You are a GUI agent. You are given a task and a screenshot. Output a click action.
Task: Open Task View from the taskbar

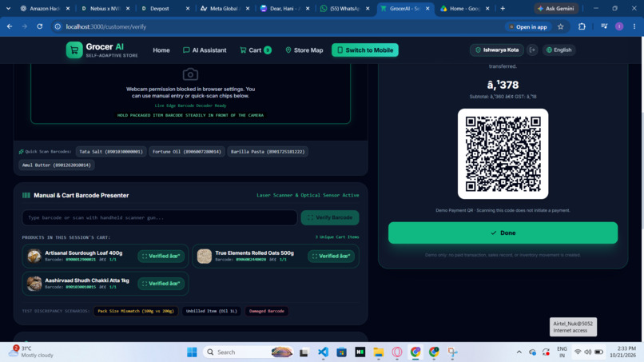[304, 352]
